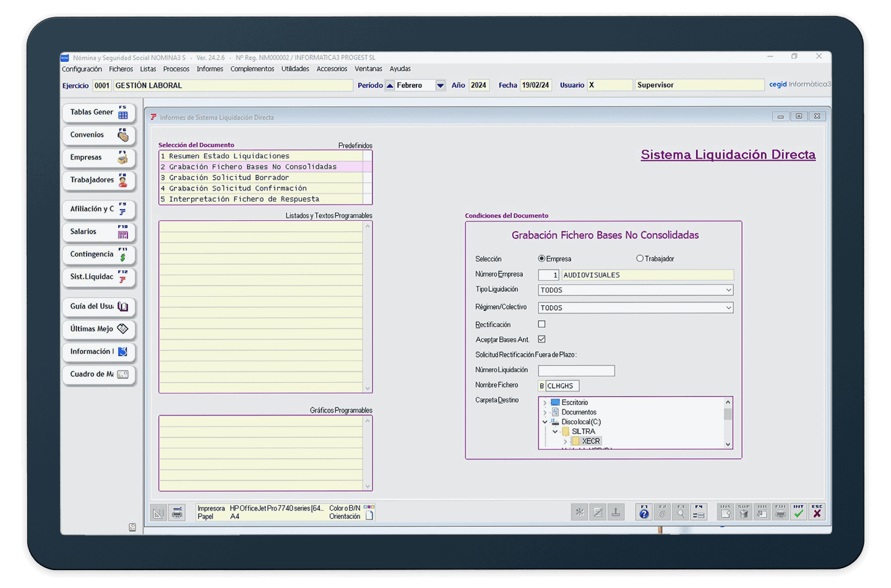891x588 pixels.
Task: Uncheck Aceptar Bases Ant. checkbox
Action: [x=542, y=339]
